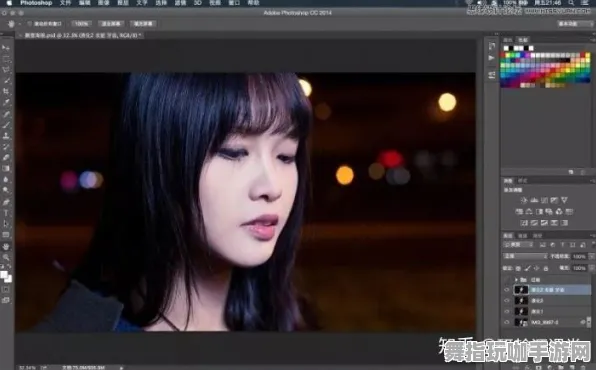This screenshot has width=596, height=370.
Task: Click the 100% zoom button
Action: [x=82, y=24]
